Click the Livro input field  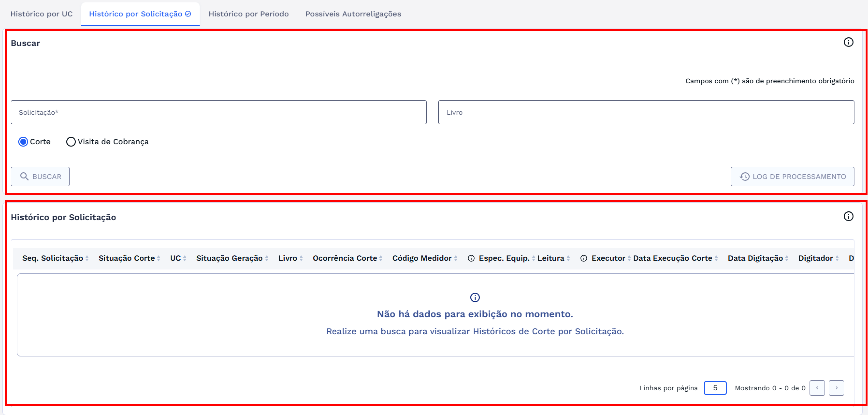(x=646, y=112)
